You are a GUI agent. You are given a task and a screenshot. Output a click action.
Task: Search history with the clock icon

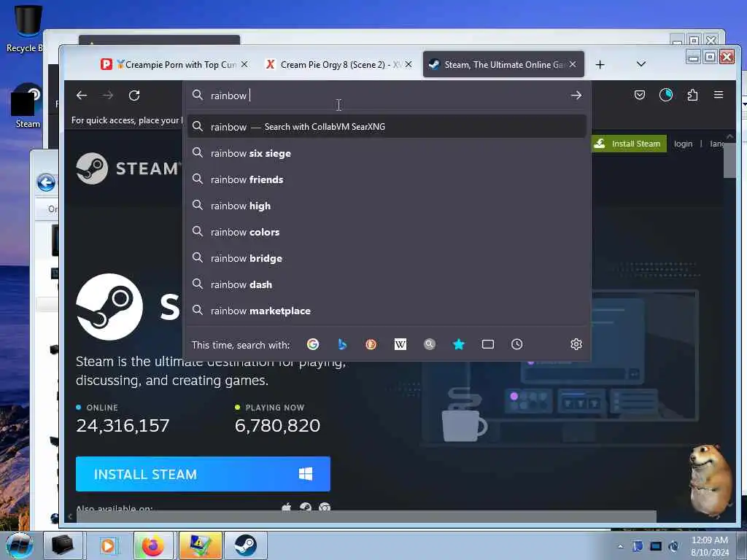517,344
